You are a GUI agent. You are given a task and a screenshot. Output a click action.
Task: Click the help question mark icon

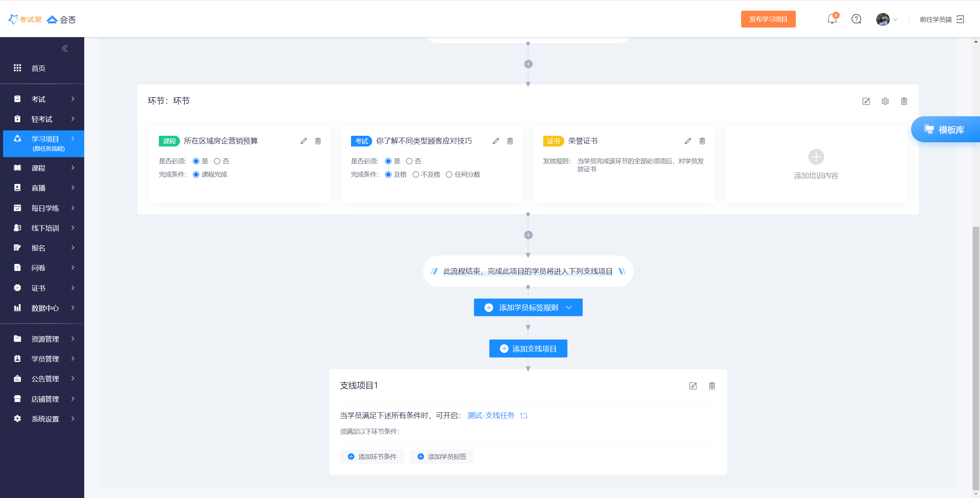click(x=856, y=19)
